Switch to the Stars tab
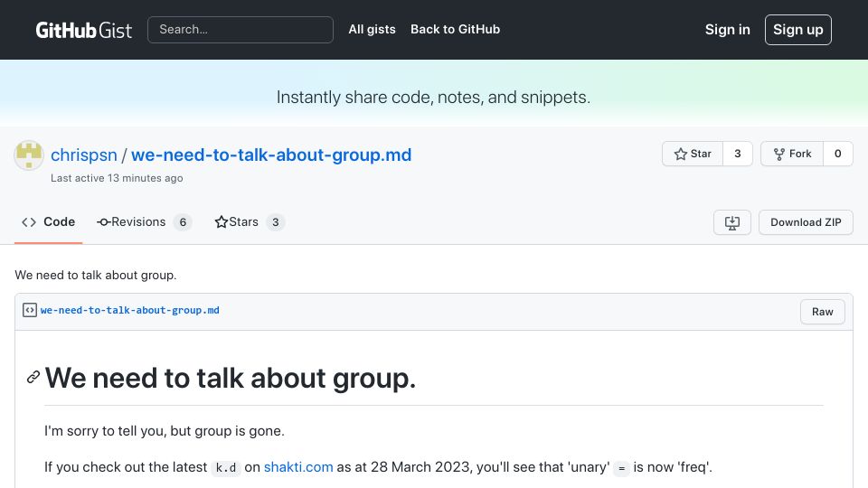Image resolution: width=868 pixels, height=488 pixels. 250,222
